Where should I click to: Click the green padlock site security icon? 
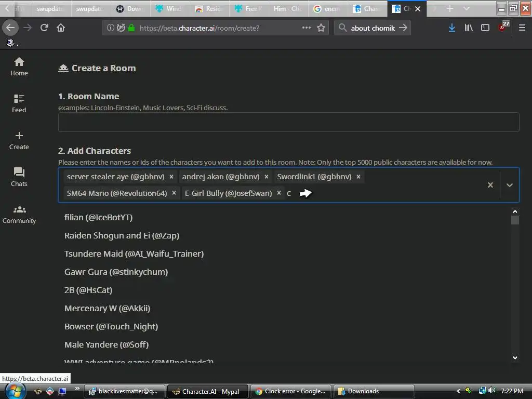131,28
